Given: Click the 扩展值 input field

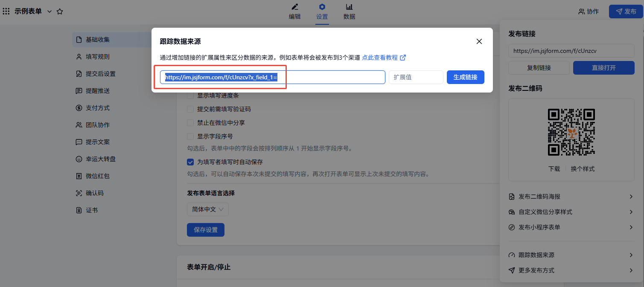Looking at the screenshot, I should click(x=416, y=77).
